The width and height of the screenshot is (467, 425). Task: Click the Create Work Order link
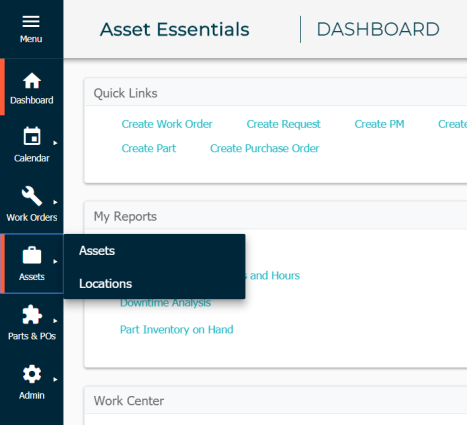[167, 124]
